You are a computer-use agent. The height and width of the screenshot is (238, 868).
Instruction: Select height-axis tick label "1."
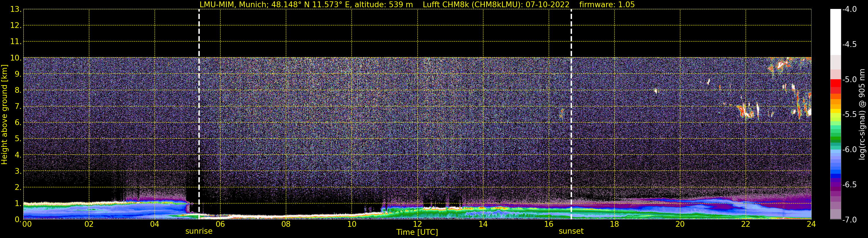pyautogui.click(x=18, y=203)
